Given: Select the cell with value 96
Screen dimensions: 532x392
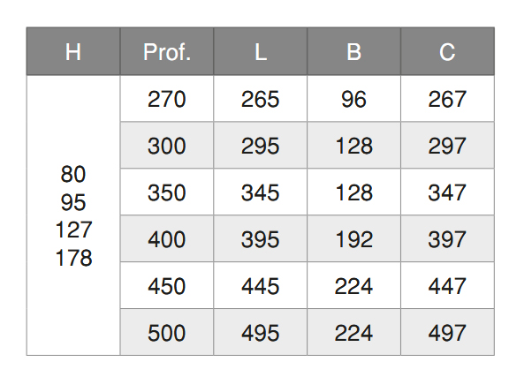Looking at the screenshot, I should [354, 99].
